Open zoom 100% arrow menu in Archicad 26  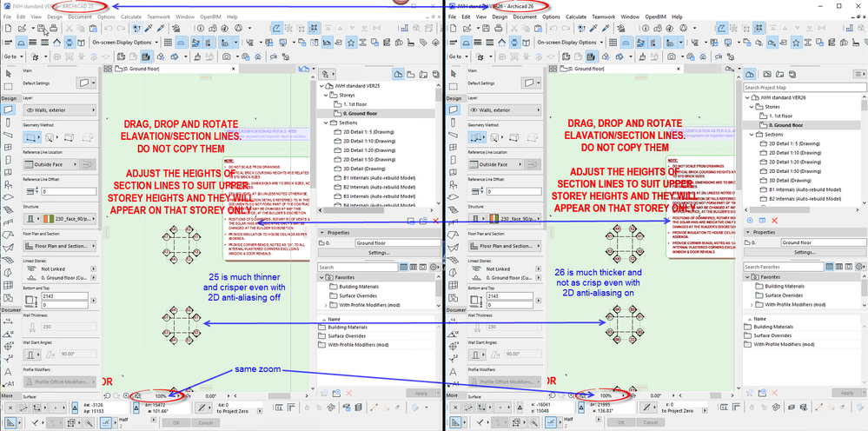(x=624, y=396)
